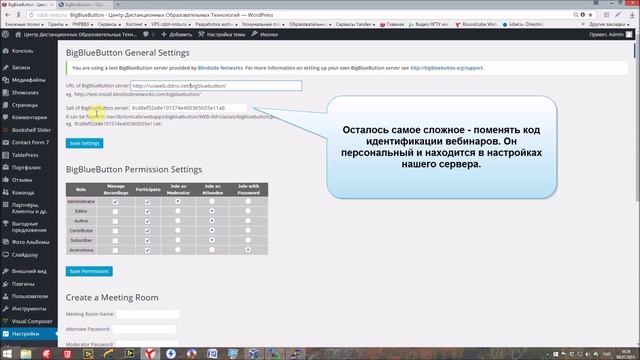Open site name menu in admin bar
The image size is (640, 360).
coord(76,35)
